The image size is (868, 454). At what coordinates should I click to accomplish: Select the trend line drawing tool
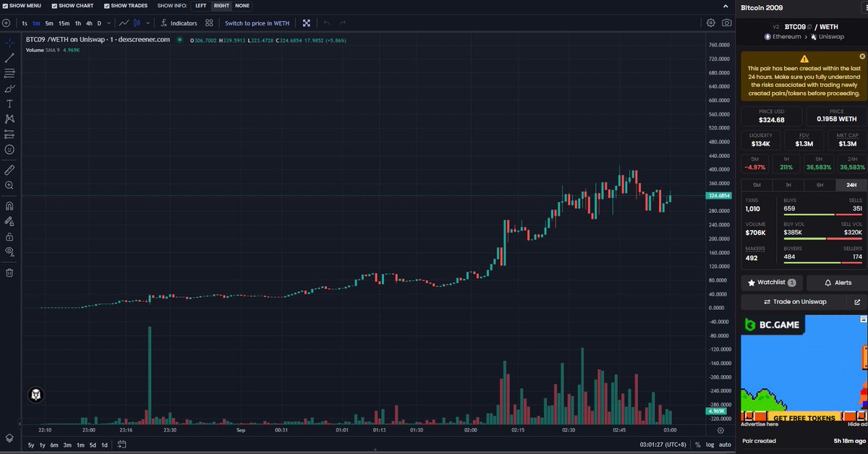click(x=9, y=58)
